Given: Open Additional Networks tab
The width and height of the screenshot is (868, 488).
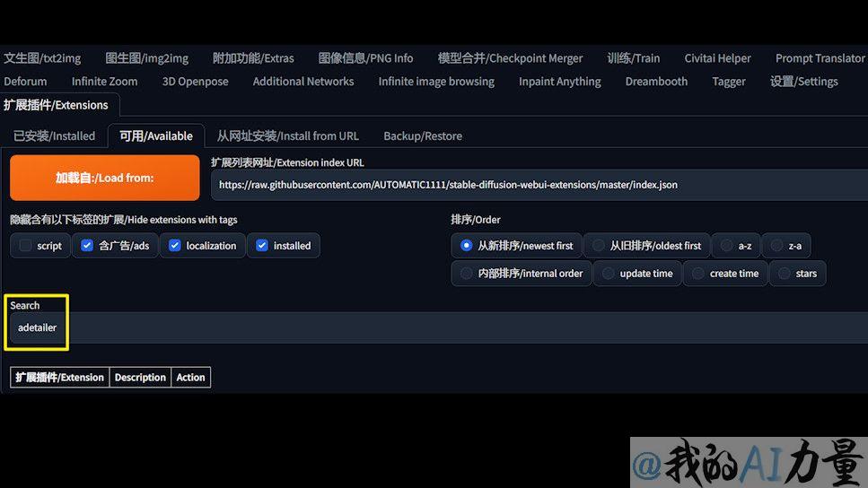Looking at the screenshot, I should [303, 82].
